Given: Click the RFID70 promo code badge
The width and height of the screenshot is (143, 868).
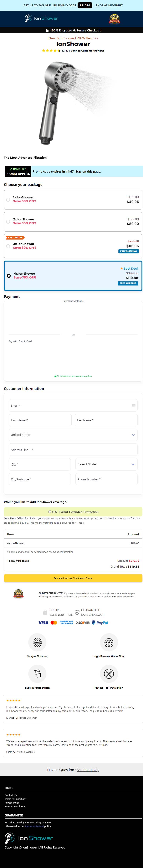Looking at the screenshot, I should [85, 5].
